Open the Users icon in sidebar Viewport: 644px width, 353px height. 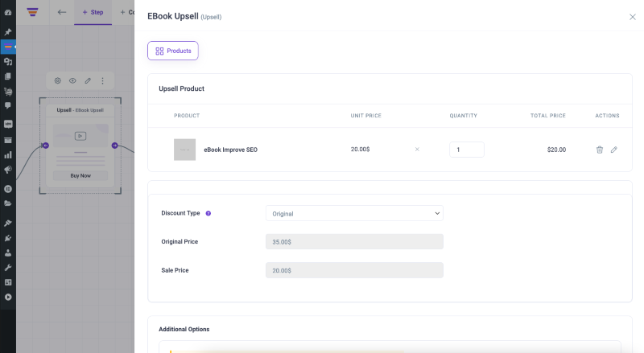click(8, 252)
